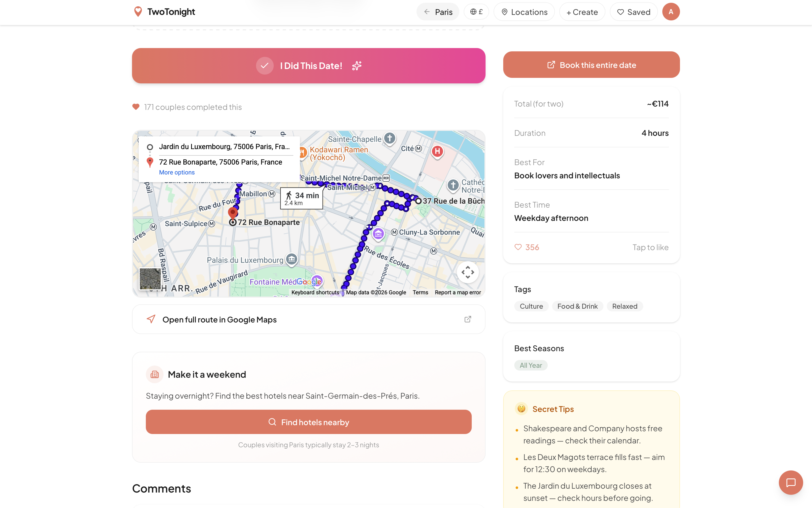The image size is (812, 508).
Task: Open the Locations menu
Action: (524, 12)
